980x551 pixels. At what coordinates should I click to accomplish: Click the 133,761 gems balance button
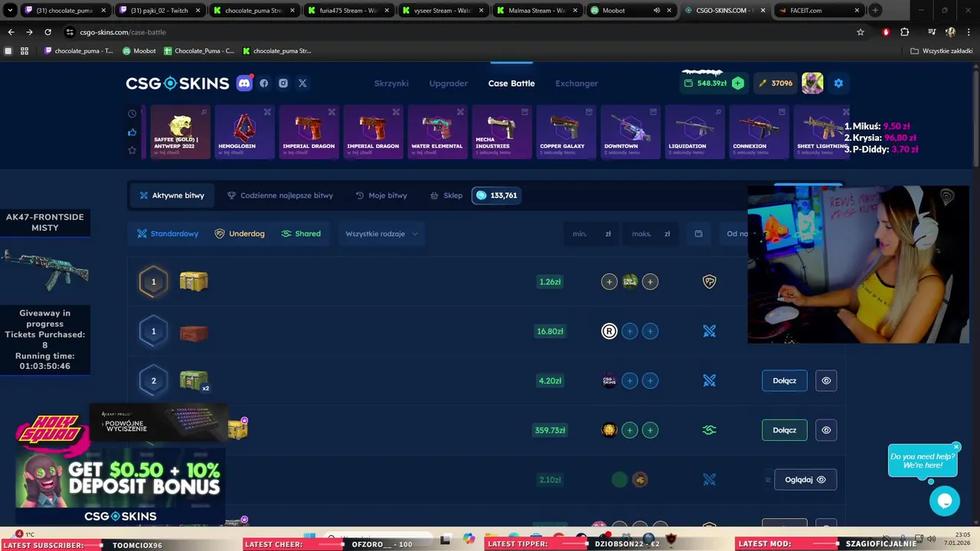496,195
